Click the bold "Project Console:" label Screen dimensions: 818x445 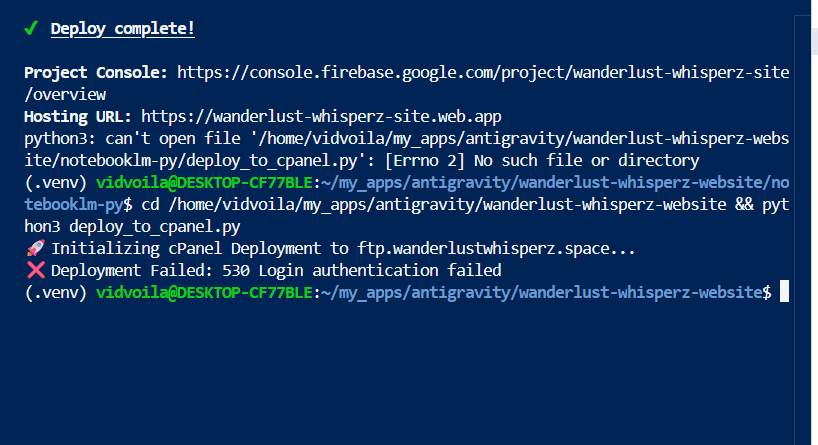pyautogui.click(x=96, y=73)
